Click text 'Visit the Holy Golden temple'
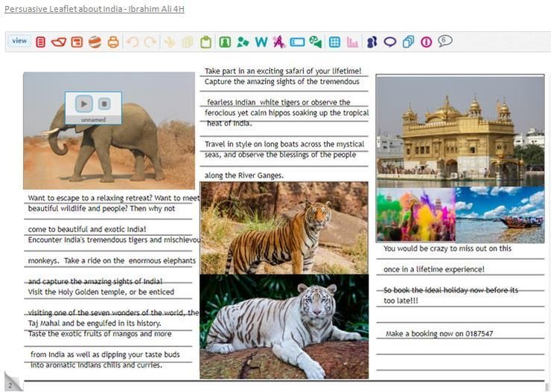The height and width of the screenshot is (392, 551). [x=77, y=292]
